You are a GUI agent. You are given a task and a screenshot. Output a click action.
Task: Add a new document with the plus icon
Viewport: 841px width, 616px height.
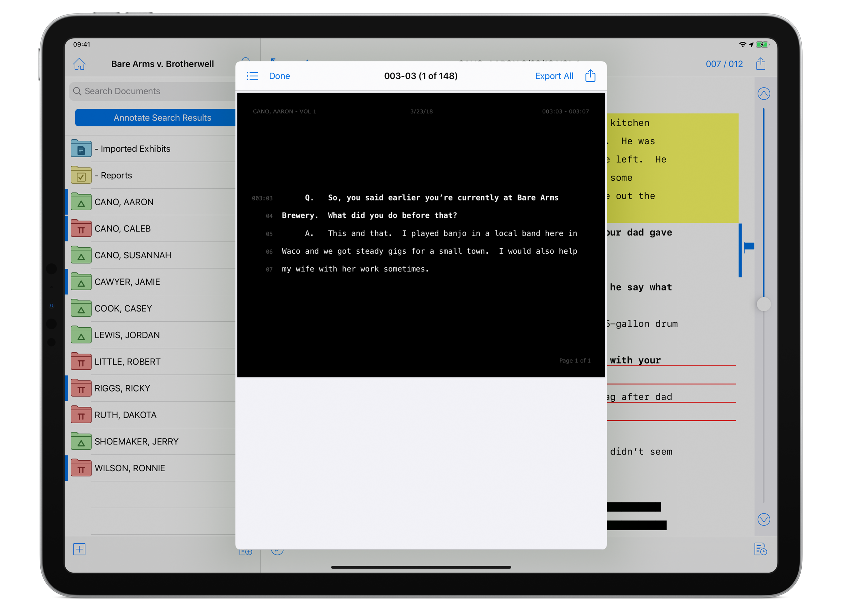pos(79,549)
